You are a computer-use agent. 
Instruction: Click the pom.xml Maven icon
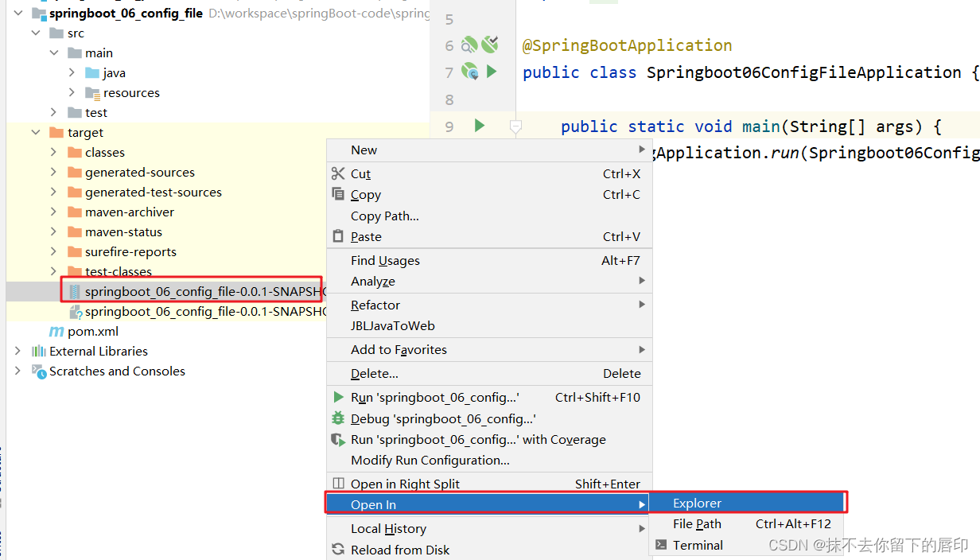point(56,331)
